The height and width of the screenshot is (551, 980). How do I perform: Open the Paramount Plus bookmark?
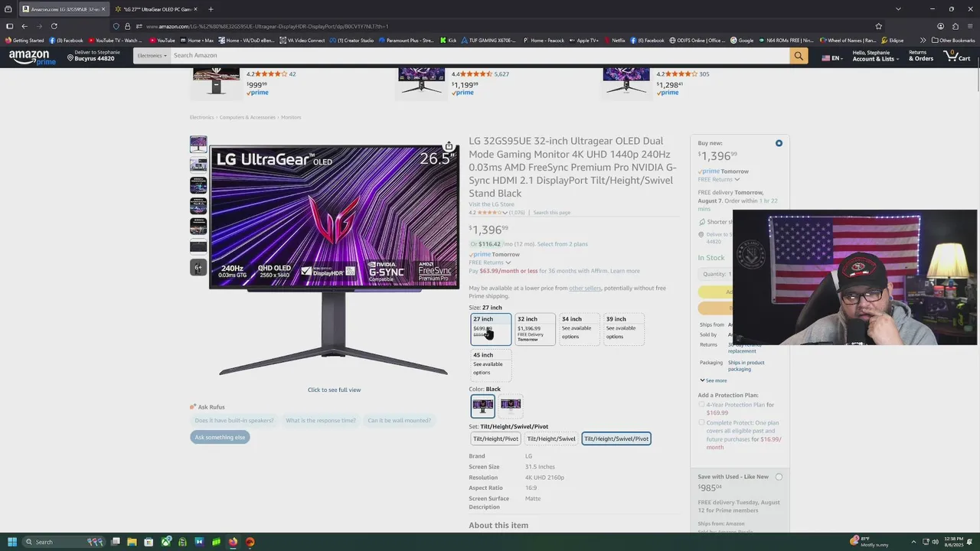point(407,41)
